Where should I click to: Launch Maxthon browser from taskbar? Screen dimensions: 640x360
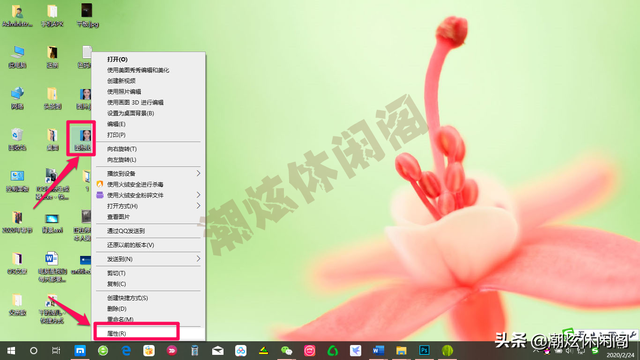click(x=80, y=351)
